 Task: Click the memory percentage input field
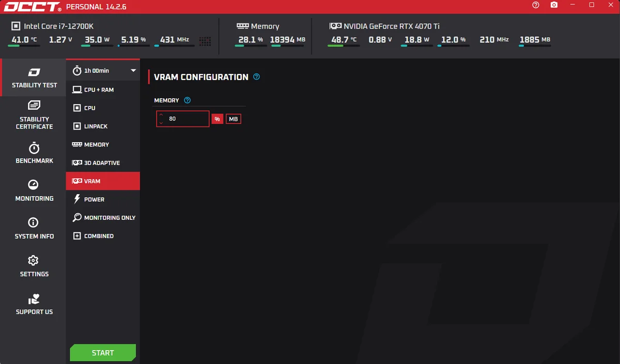point(187,119)
